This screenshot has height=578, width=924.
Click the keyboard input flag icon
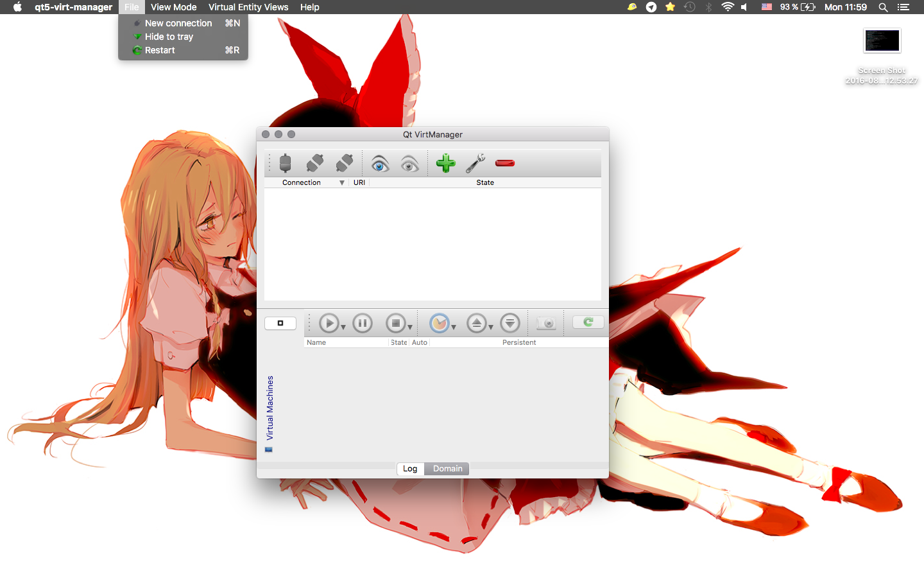(767, 7)
